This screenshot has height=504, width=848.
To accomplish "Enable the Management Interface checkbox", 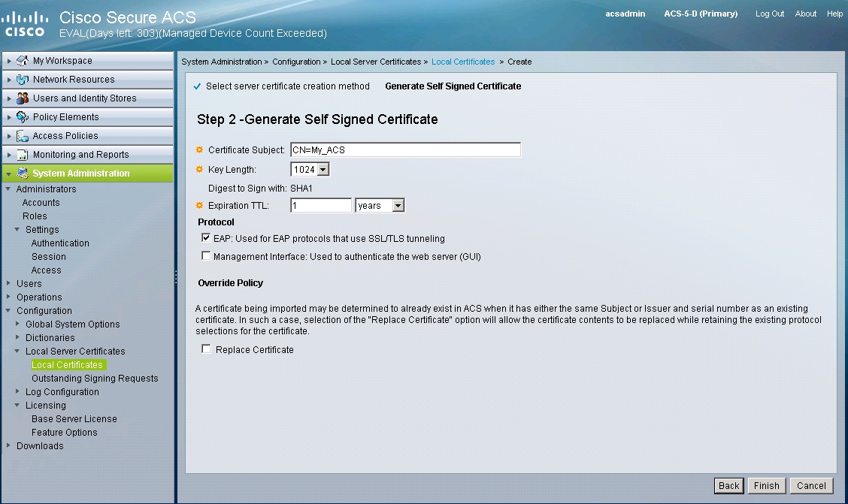I will (x=206, y=255).
